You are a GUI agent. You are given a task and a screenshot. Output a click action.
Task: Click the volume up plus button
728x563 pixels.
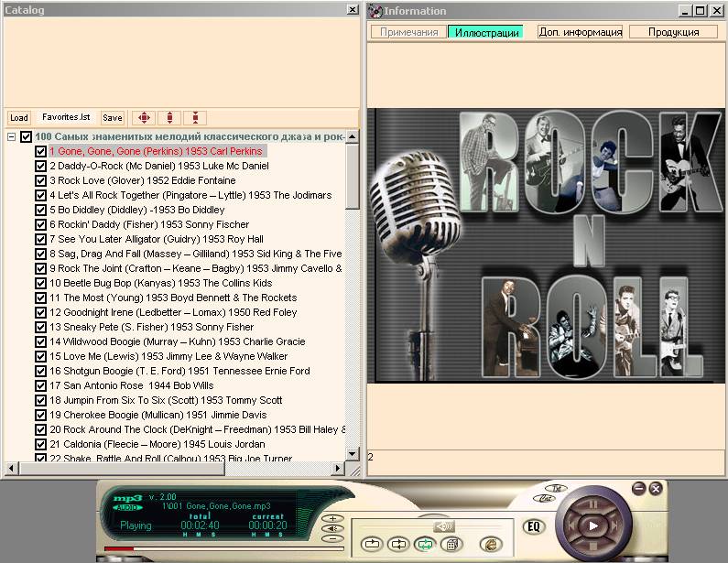(x=332, y=518)
